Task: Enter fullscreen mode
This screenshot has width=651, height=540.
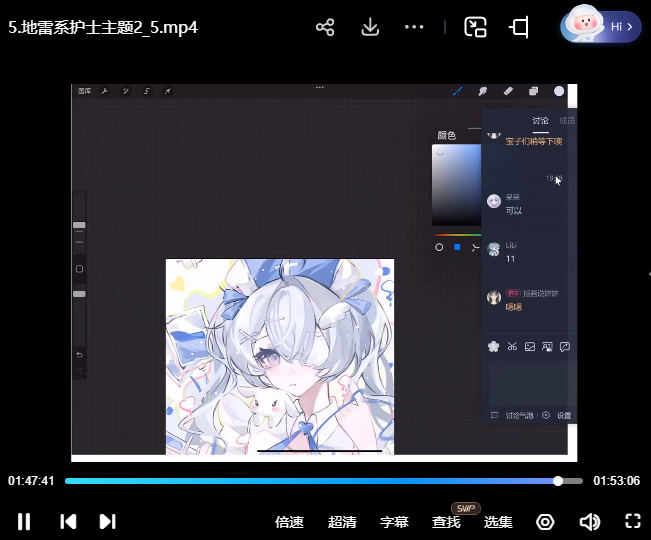Action: (632, 521)
